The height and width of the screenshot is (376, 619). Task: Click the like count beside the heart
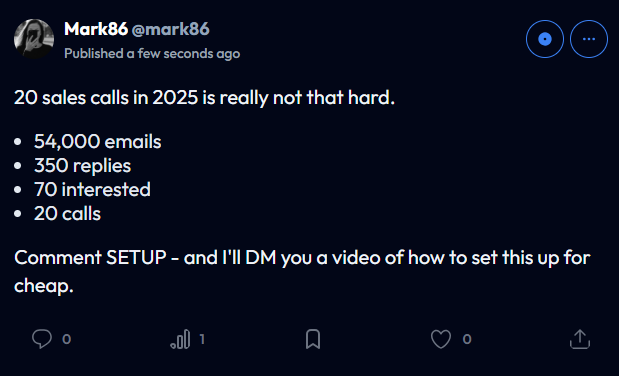coord(467,339)
